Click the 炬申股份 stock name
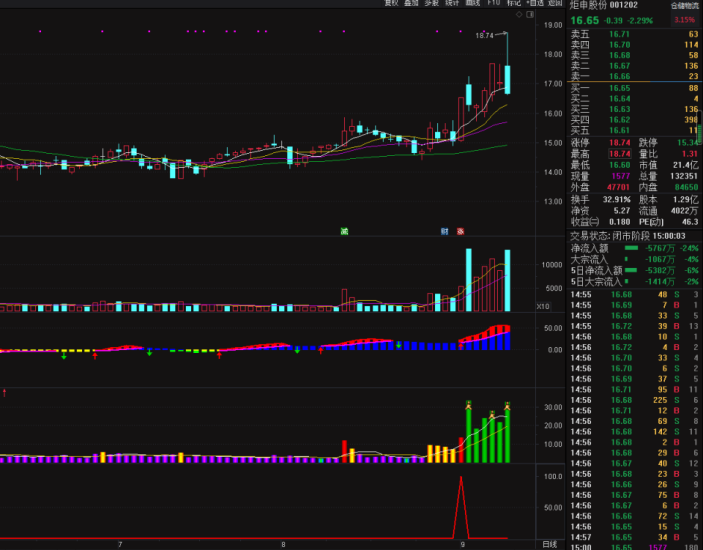This screenshot has height=550, width=703. 590,5
